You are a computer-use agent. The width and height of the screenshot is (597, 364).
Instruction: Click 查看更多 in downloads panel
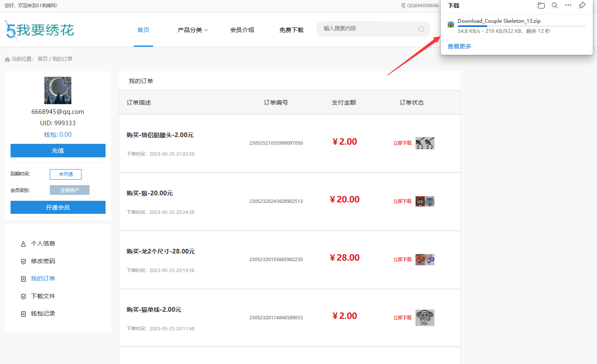click(459, 46)
